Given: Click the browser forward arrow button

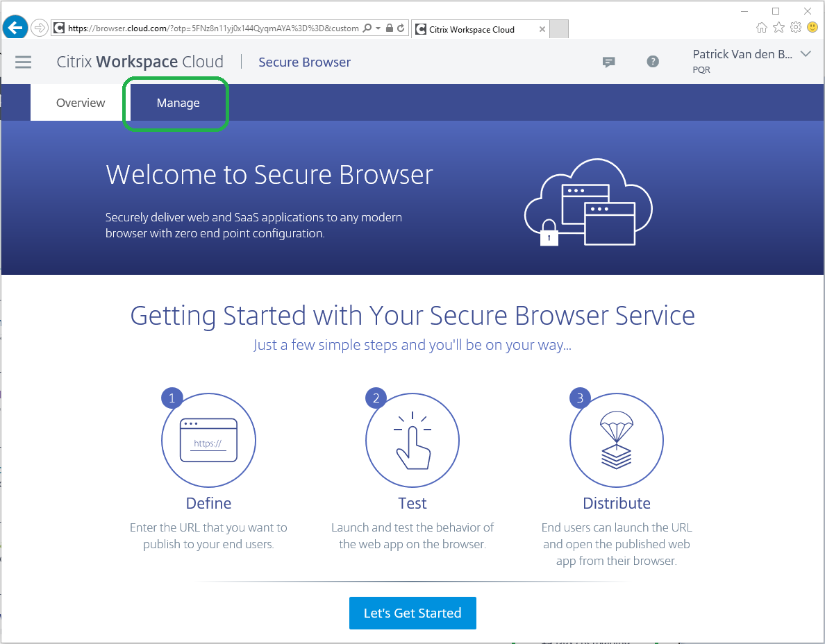Looking at the screenshot, I should click(40, 28).
